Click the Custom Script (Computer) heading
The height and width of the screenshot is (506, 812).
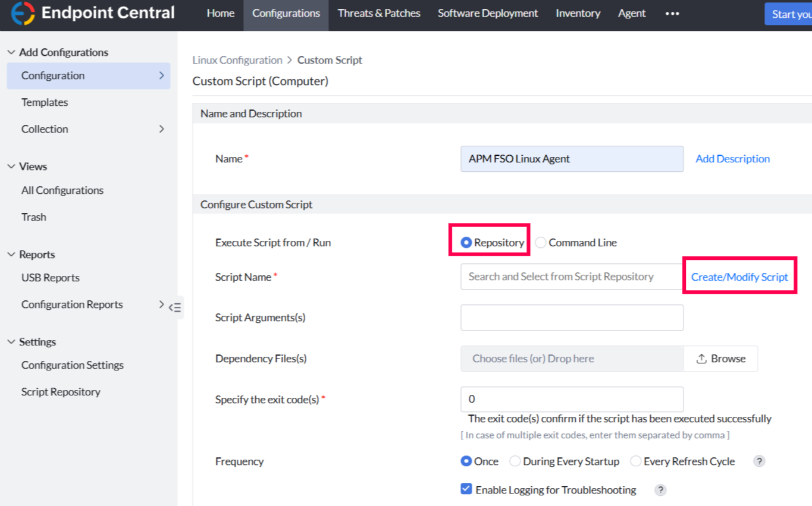(x=261, y=81)
